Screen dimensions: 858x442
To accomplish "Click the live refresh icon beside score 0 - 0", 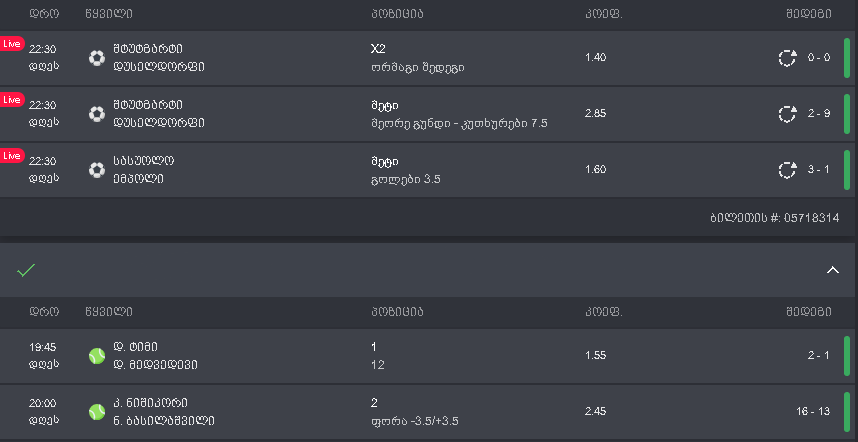I will pos(788,58).
